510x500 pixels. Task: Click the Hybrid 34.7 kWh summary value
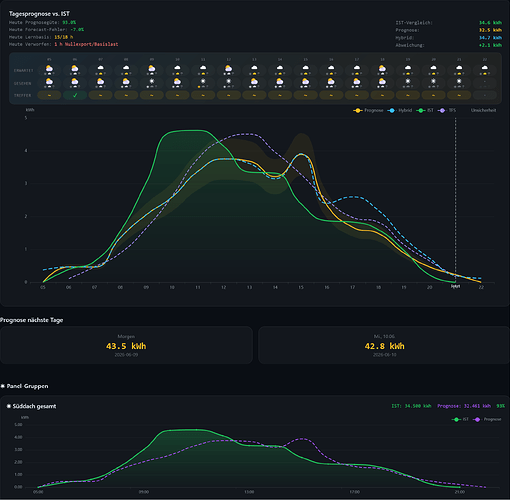pos(490,38)
